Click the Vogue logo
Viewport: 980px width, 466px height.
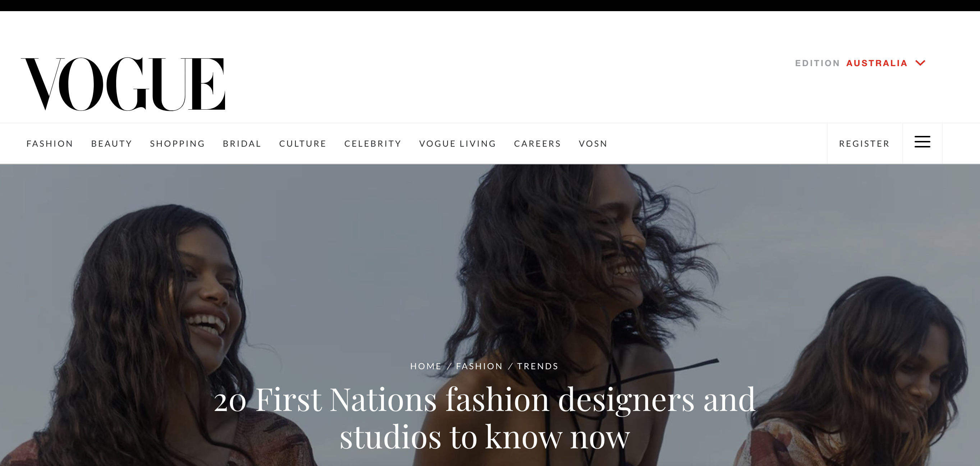coord(123,84)
